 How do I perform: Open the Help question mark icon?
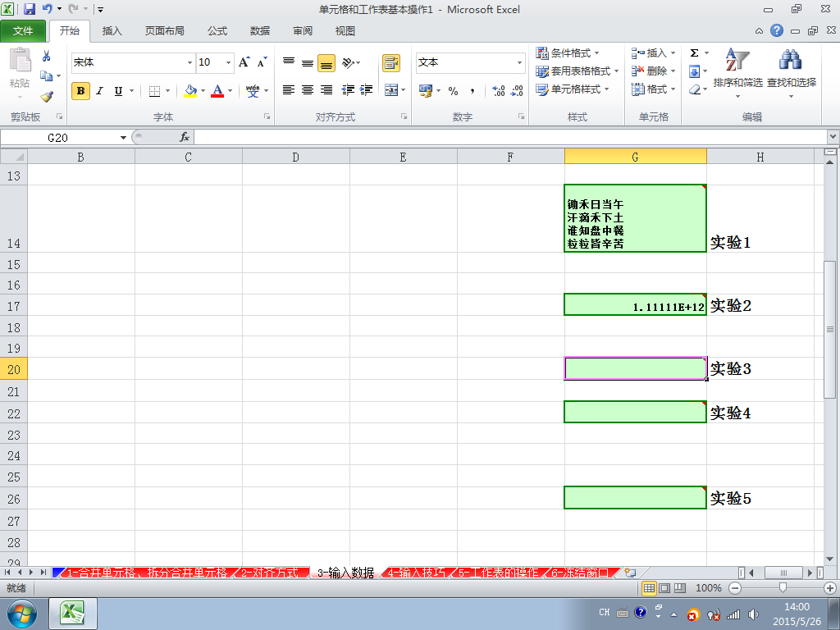[x=777, y=30]
